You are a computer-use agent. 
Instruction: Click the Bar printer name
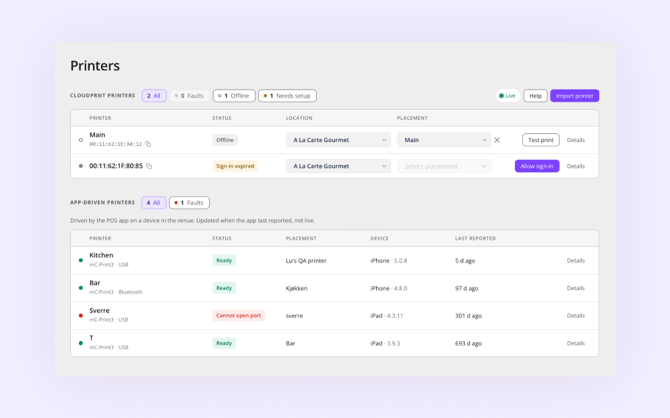[x=95, y=283]
